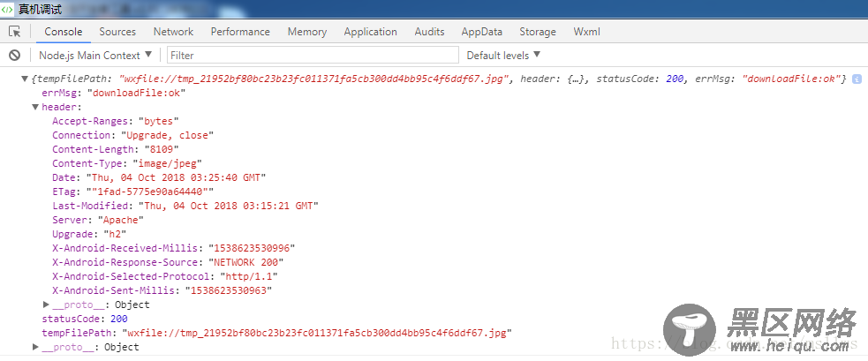Clear console with the ban icon
The height and width of the screenshot is (361, 868).
pyautogui.click(x=15, y=55)
